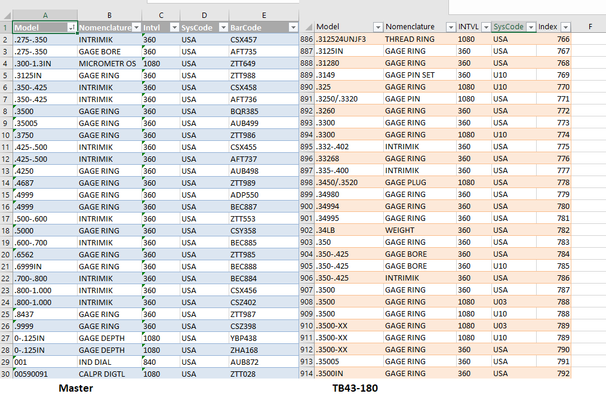Select barcode cell AUB499
The width and height of the screenshot is (606, 400).
coord(264,123)
